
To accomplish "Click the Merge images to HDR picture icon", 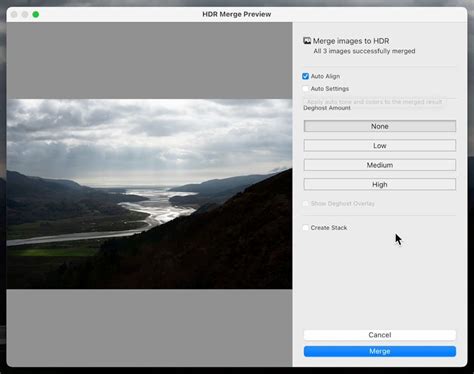I will [307, 41].
